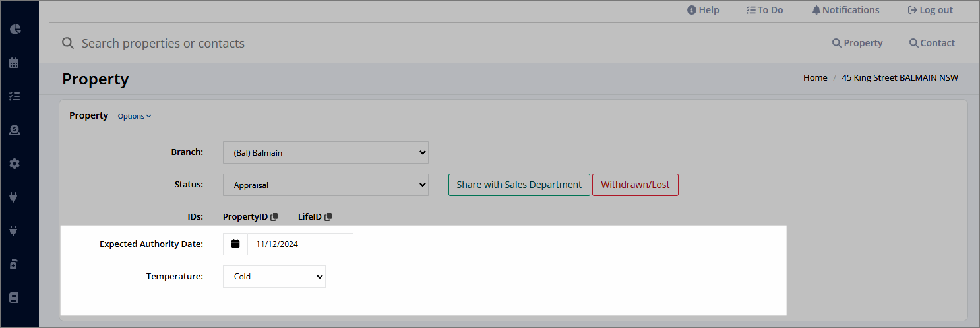
Task: Go to Home breadcrumb
Action: 815,77
